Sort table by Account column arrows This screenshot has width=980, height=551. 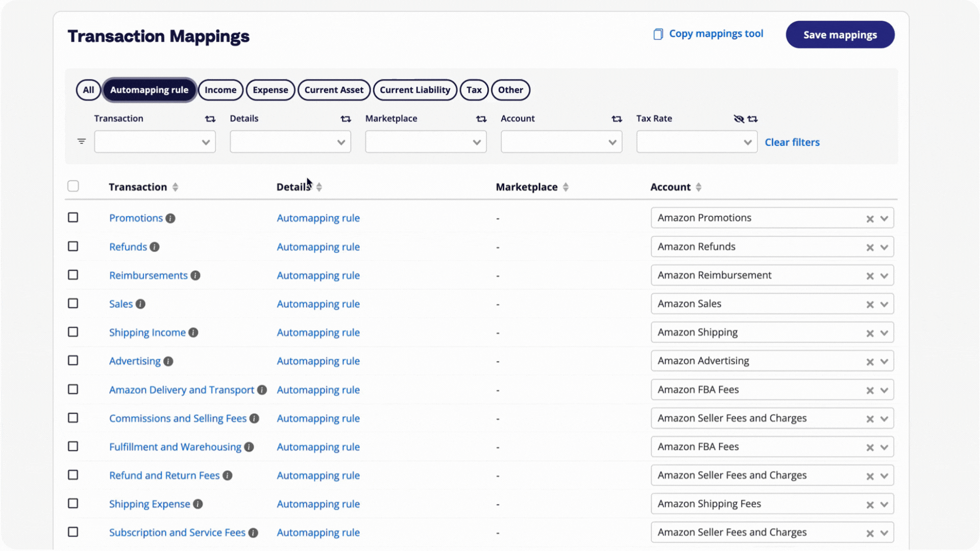coord(699,187)
